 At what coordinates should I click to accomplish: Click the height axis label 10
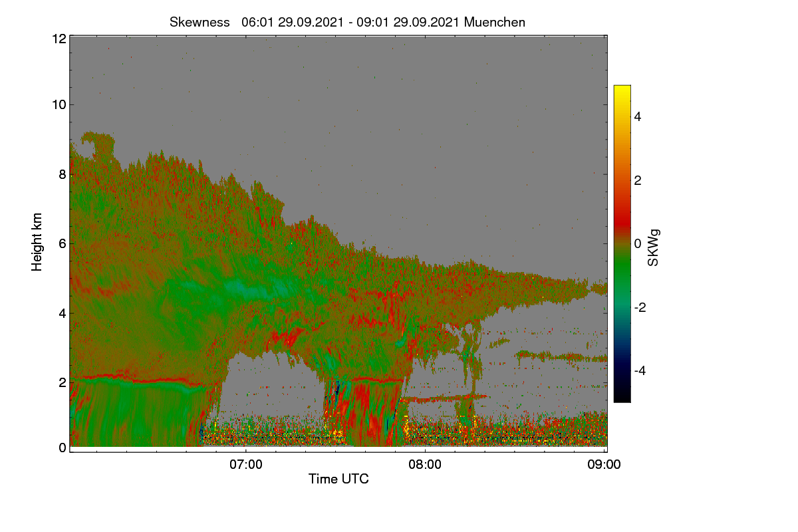58,104
